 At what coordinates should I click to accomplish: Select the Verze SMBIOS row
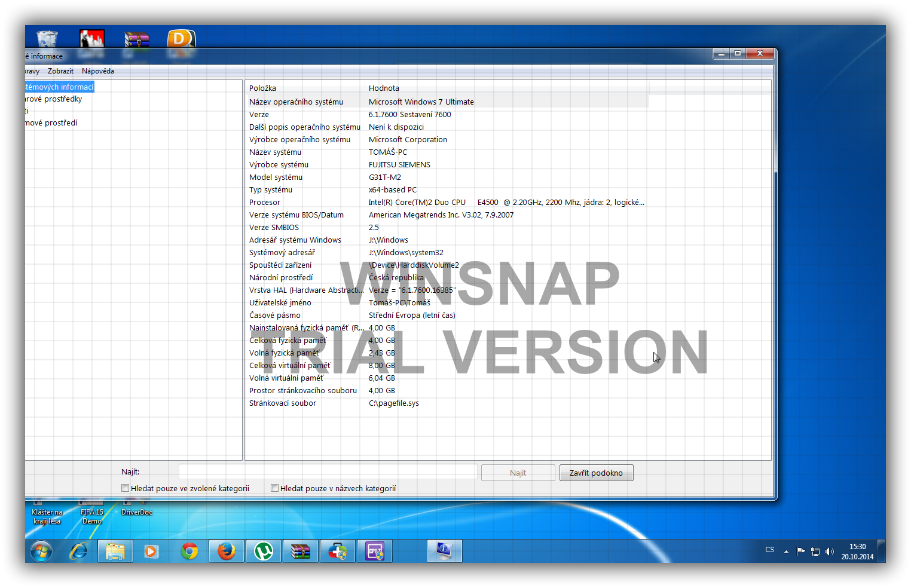[x=447, y=228]
